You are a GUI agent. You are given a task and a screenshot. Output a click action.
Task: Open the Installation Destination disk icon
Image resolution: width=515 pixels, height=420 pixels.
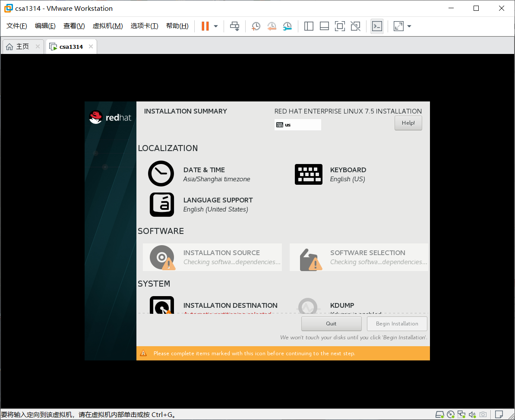tap(162, 305)
